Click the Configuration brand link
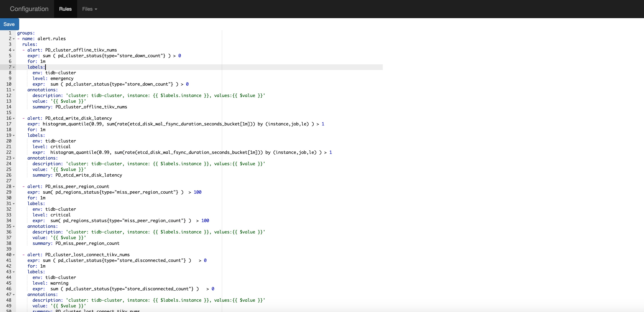Screen dimensions: 644x312 [x=29, y=9]
